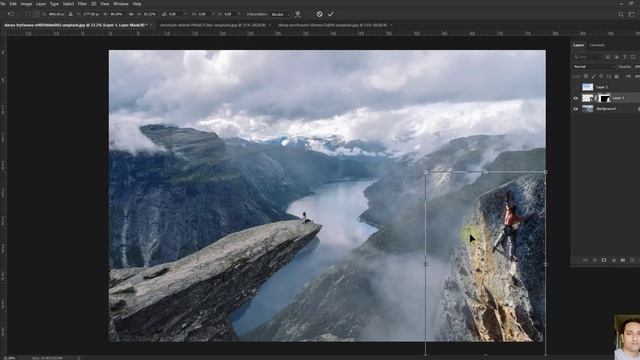This screenshot has height=360, width=640.
Task: Open the workspace switcher icon at top right
Action: pos(632,14)
